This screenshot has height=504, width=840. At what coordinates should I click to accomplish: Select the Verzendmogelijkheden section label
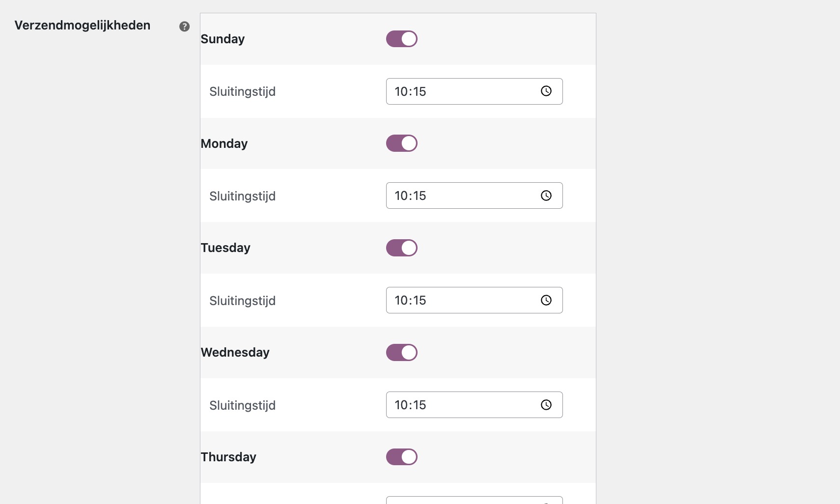82,25
